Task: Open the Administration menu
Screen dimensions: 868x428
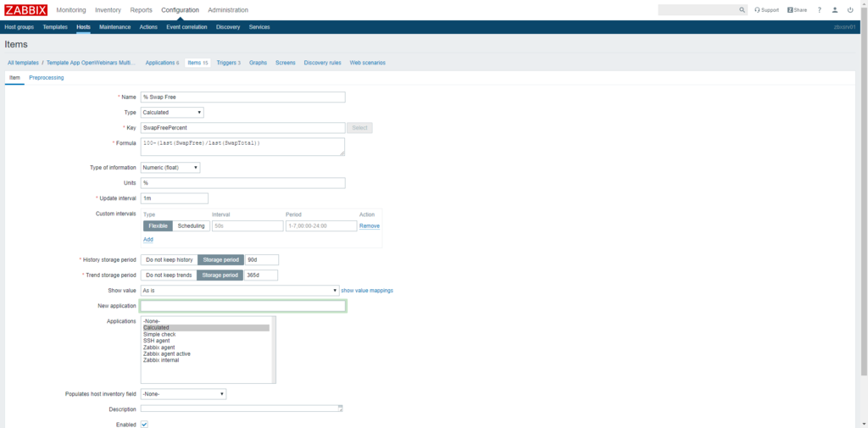Action: pos(228,10)
